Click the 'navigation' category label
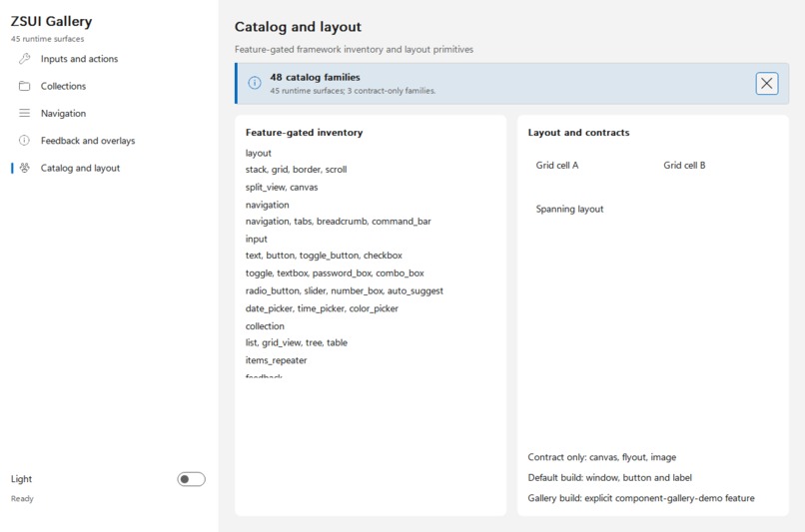Image resolution: width=805 pixels, height=532 pixels. point(267,205)
